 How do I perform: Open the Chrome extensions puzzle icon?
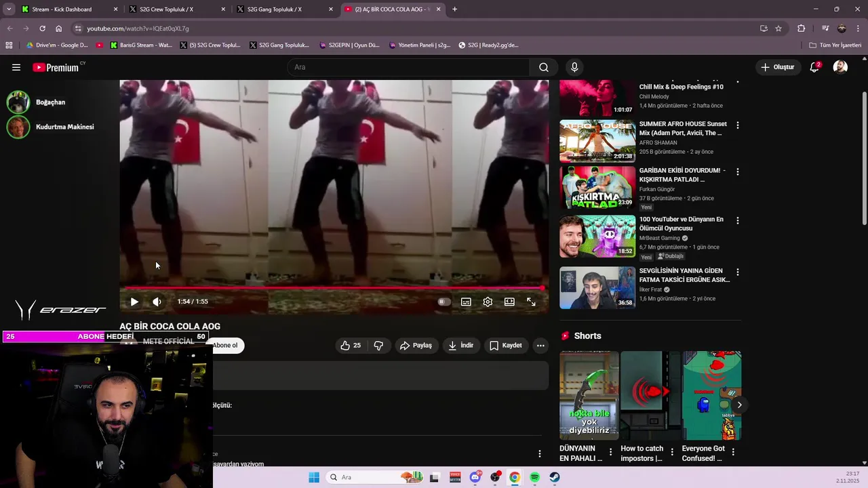(801, 28)
